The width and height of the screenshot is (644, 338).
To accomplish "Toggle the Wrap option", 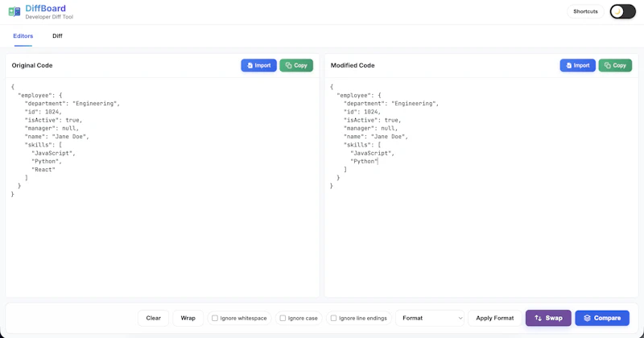I will 188,319.
